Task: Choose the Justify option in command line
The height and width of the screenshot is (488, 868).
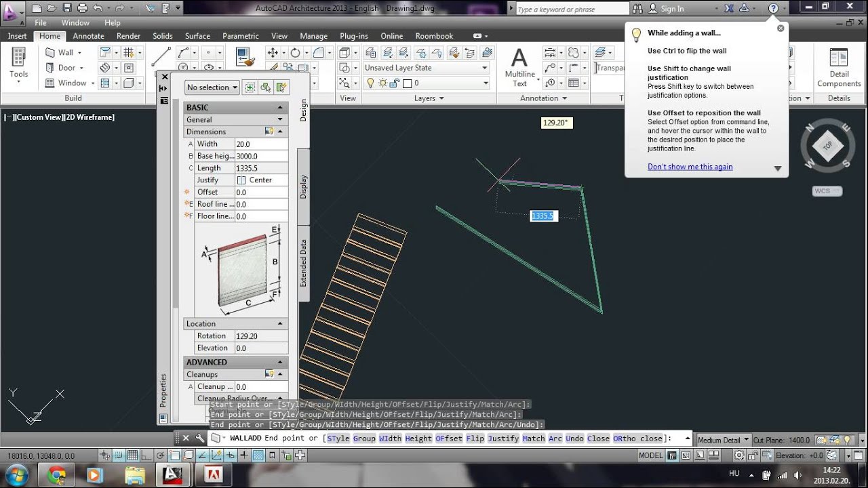Action: pyautogui.click(x=503, y=439)
